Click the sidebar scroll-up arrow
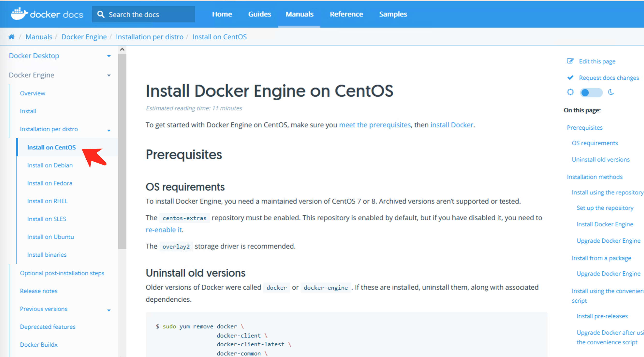 pos(122,49)
